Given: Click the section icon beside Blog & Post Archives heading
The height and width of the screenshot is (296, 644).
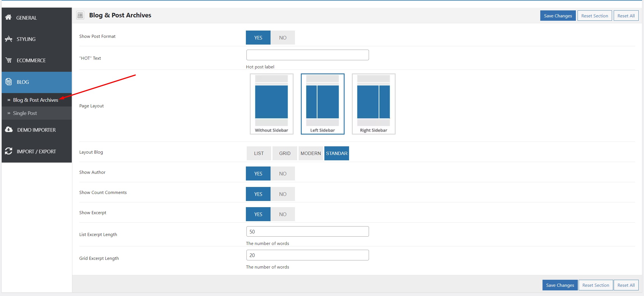Looking at the screenshot, I should (80, 15).
